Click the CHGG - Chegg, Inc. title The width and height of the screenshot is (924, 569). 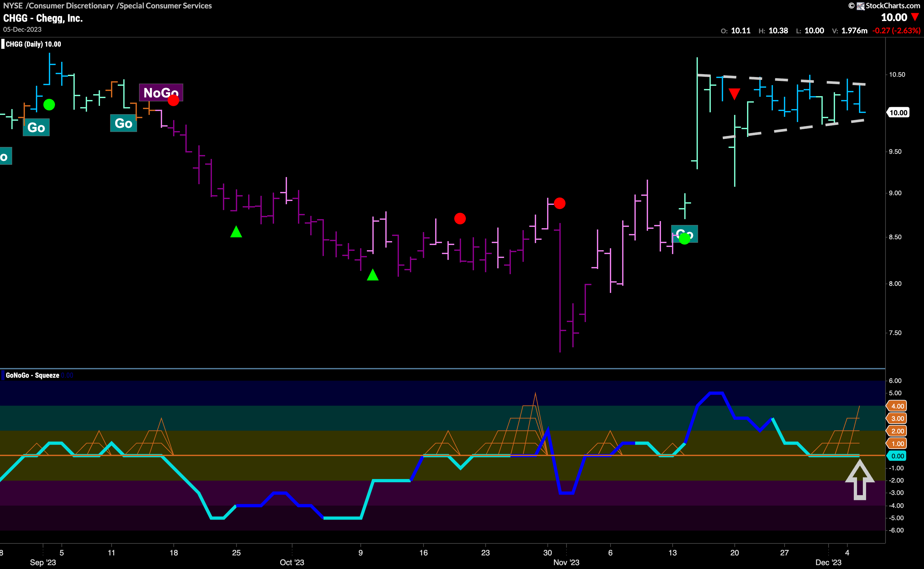(x=43, y=18)
